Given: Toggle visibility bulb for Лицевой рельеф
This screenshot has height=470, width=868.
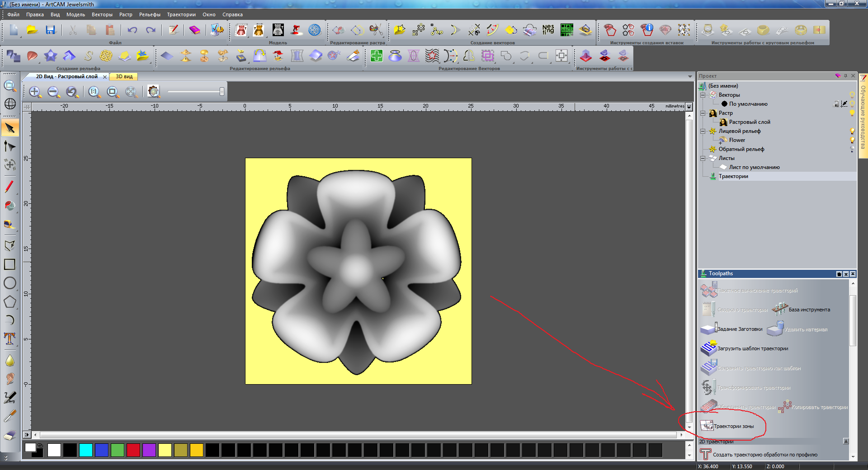Looking at the screenshot, I should point(852,131).
